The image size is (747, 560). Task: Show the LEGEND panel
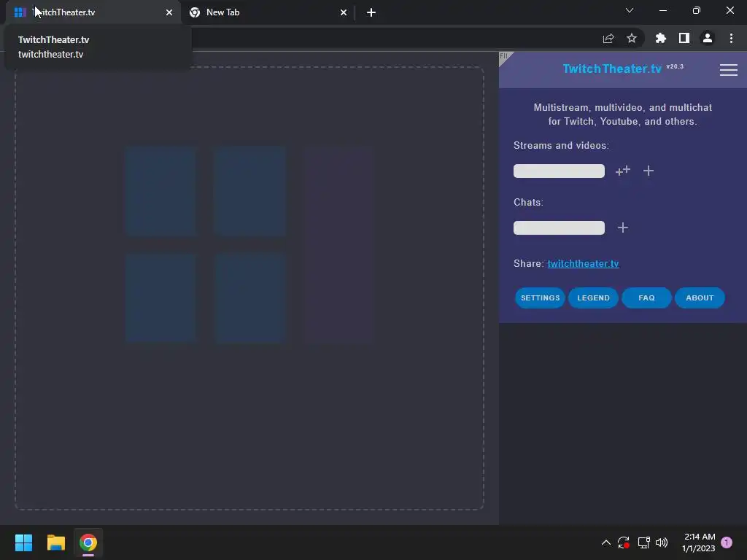[593, 297]
